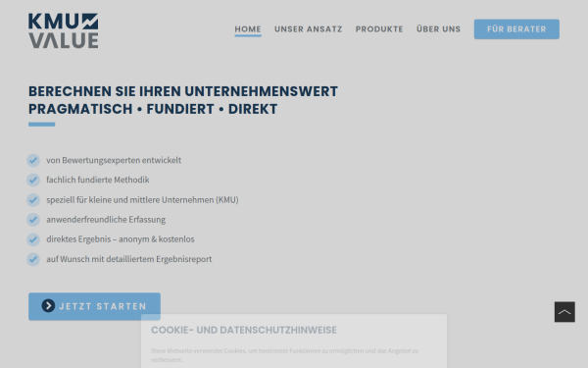Click checkmark icon beside 'anwenderfreundliche Erfassung'

coord(33,220)
